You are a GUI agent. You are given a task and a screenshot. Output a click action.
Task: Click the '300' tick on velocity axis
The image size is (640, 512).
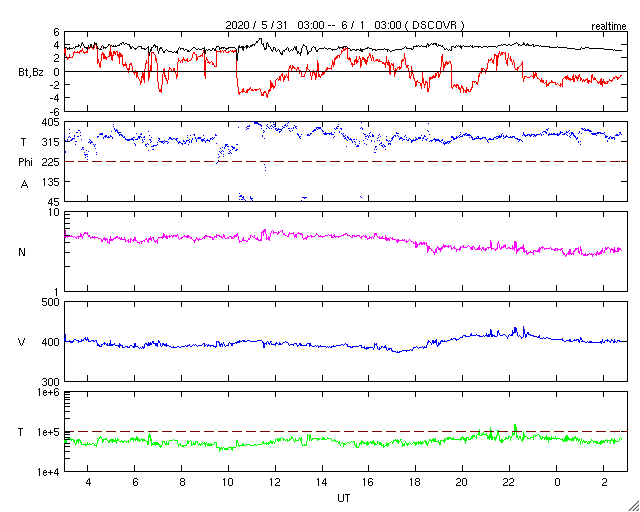[x=51, y=382]
